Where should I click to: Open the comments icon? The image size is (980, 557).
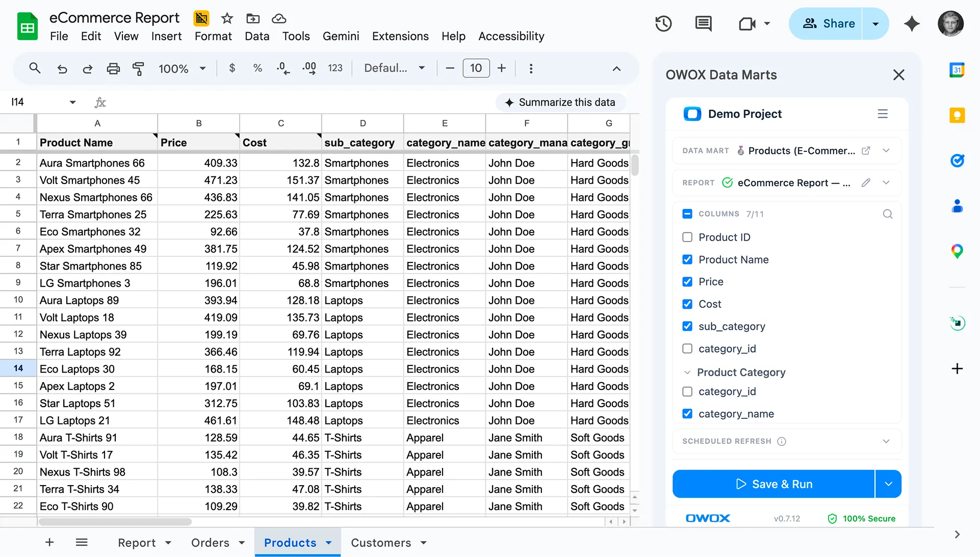703,23
